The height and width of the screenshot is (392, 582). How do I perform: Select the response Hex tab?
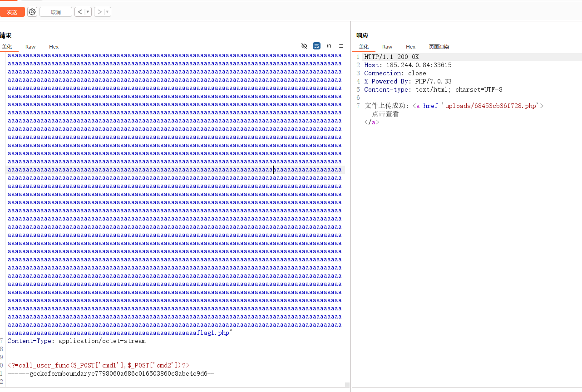[411, 47]
